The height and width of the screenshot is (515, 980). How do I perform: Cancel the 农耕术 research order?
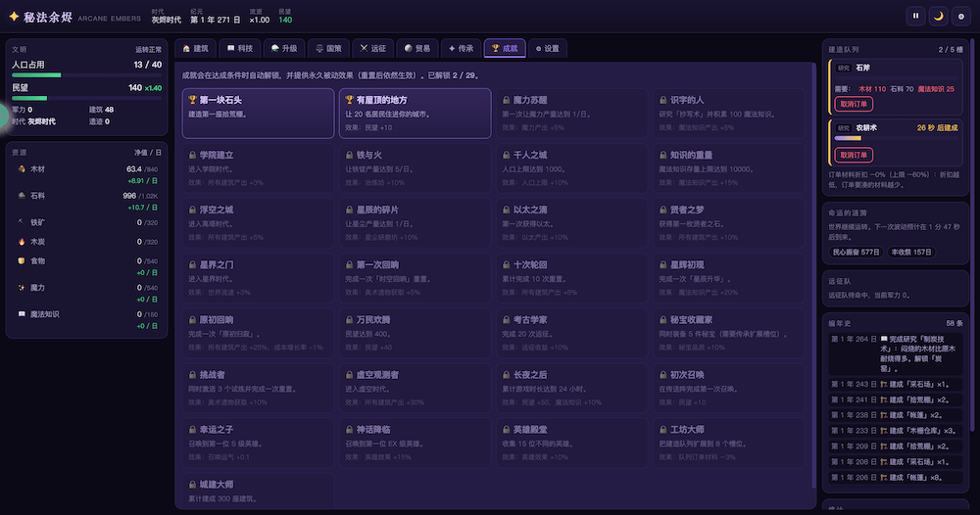tap(854, 155)
